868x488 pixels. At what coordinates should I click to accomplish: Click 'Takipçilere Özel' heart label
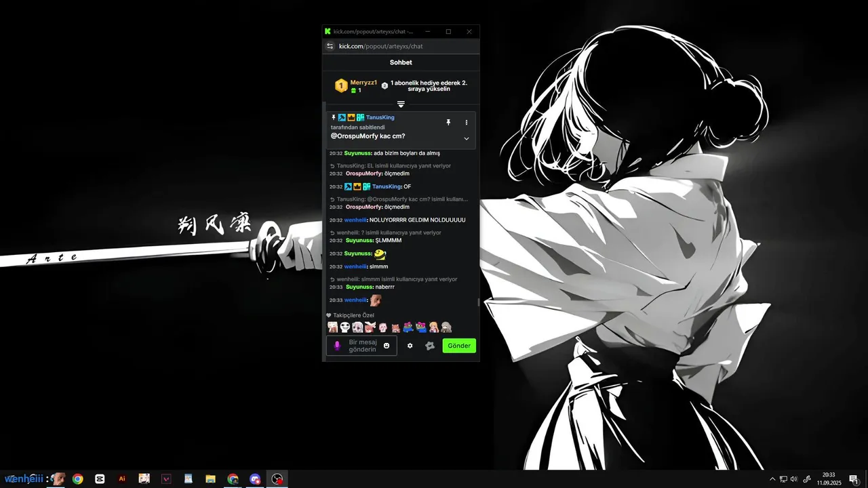350,315
